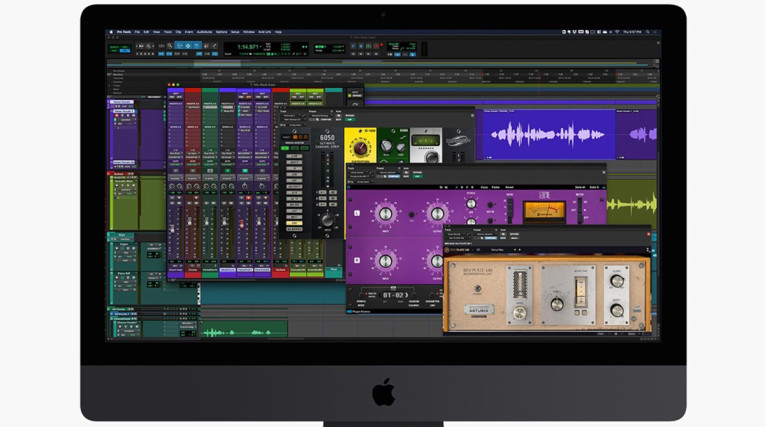Click the 6050 channel strip input knob

pos(327,220)
